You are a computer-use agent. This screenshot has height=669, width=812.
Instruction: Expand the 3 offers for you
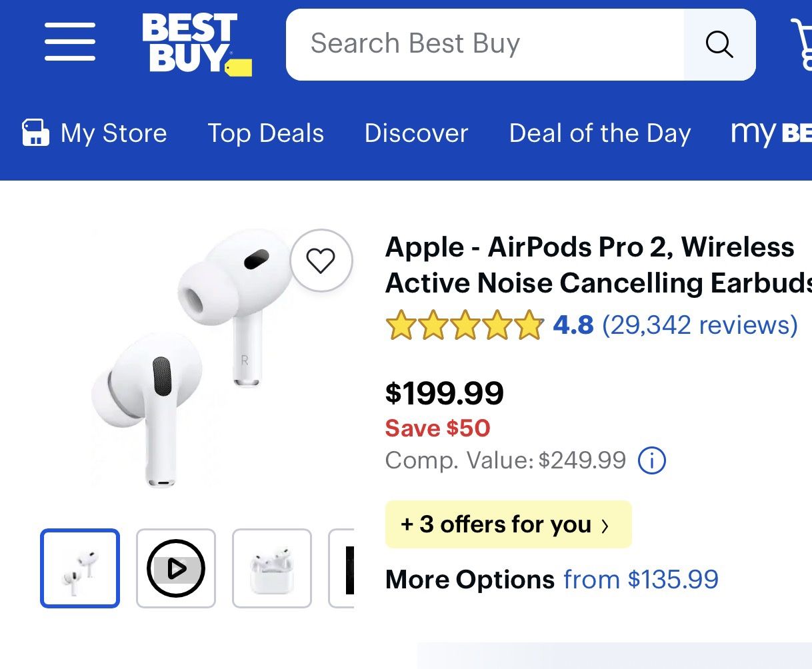click(508, 524)
